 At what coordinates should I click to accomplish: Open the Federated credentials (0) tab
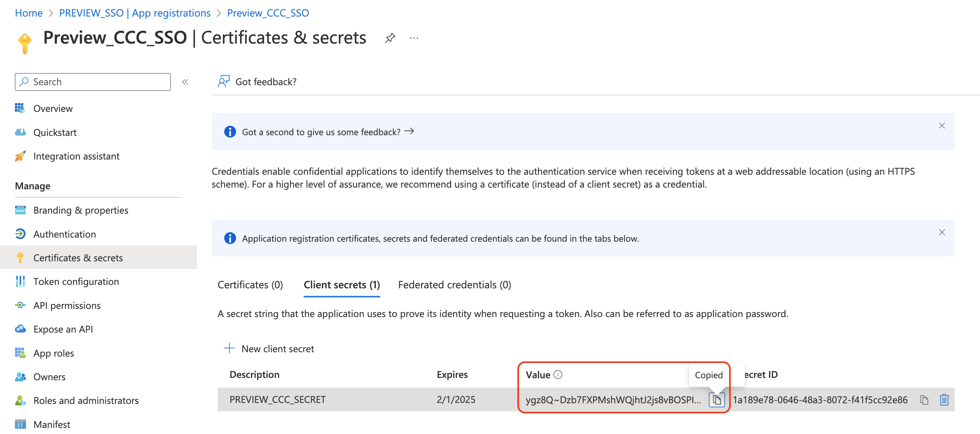coord(454,285)
